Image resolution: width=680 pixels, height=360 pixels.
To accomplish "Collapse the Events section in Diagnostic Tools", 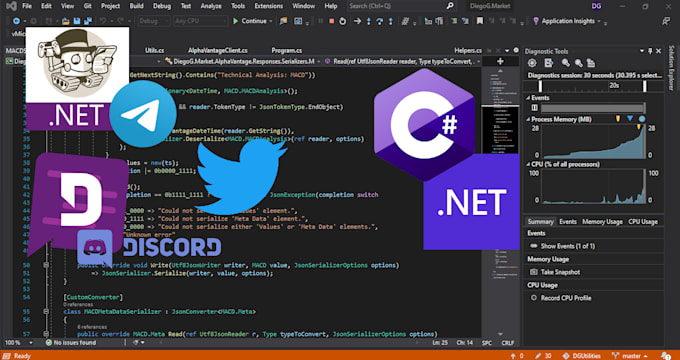I will (528, 98).
